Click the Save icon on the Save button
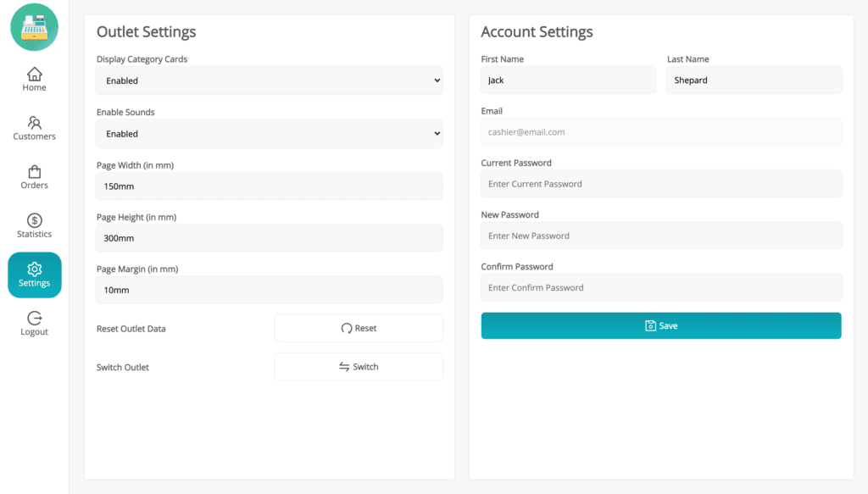This screenshot has width=868, height=494. pos(650,325)
